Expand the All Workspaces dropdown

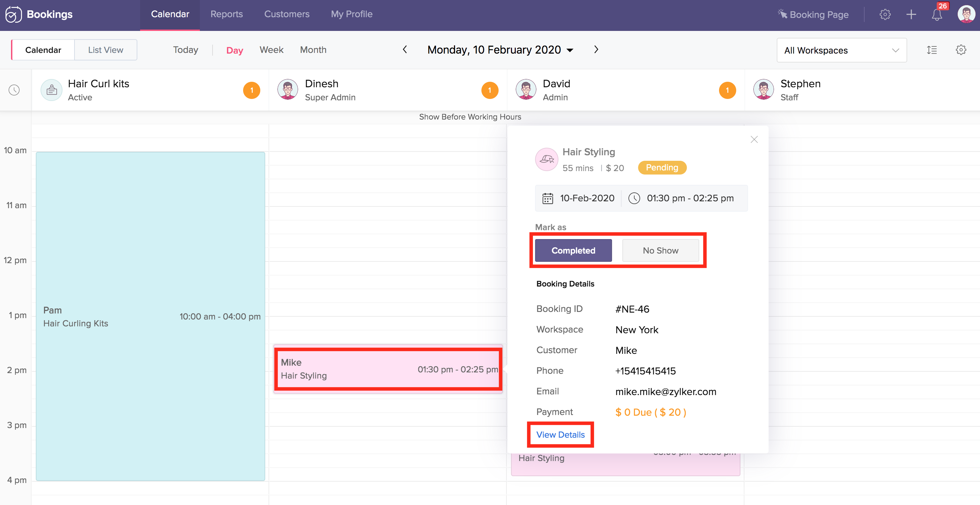(841, 50)
